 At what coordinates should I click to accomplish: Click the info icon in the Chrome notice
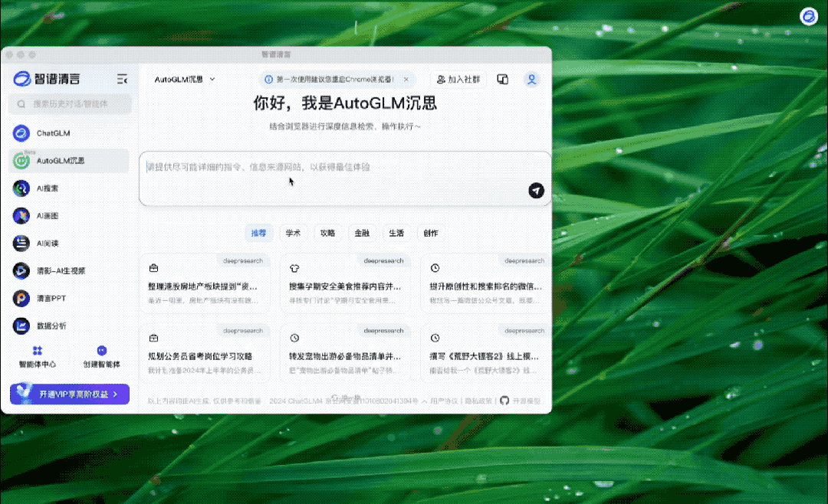point(269,79)
